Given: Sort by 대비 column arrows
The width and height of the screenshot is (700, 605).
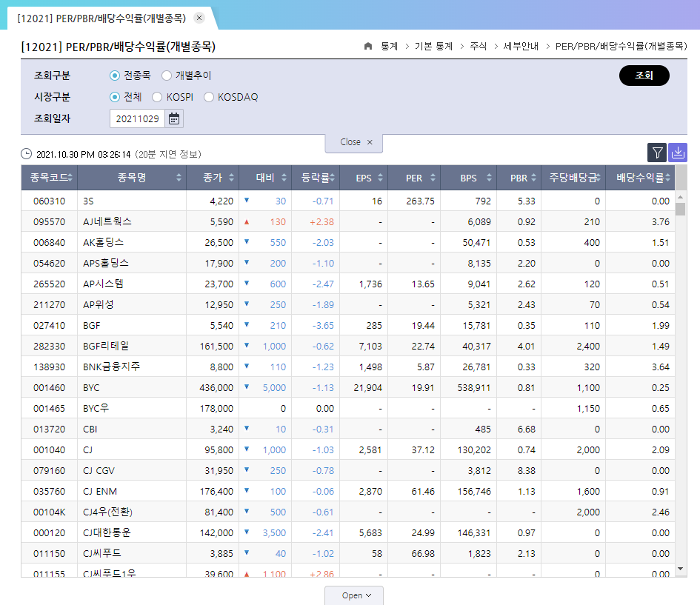Looking at the screenshot, I should click(x=284, y=178).
